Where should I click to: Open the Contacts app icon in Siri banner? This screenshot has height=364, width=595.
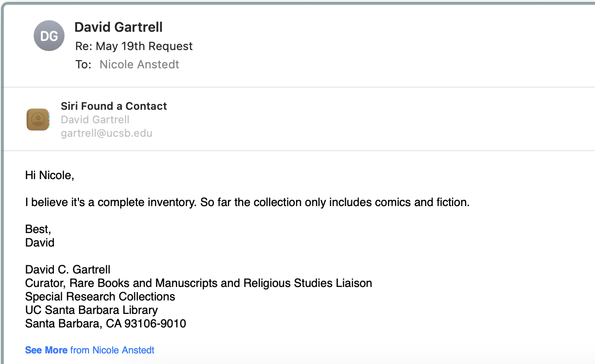pos(38,120)
